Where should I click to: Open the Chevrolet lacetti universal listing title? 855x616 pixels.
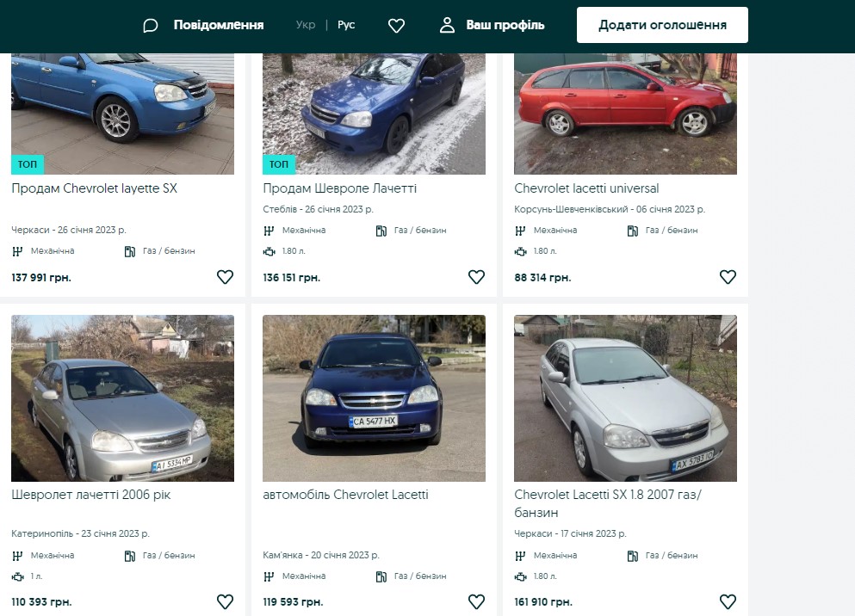pos(586,188)
